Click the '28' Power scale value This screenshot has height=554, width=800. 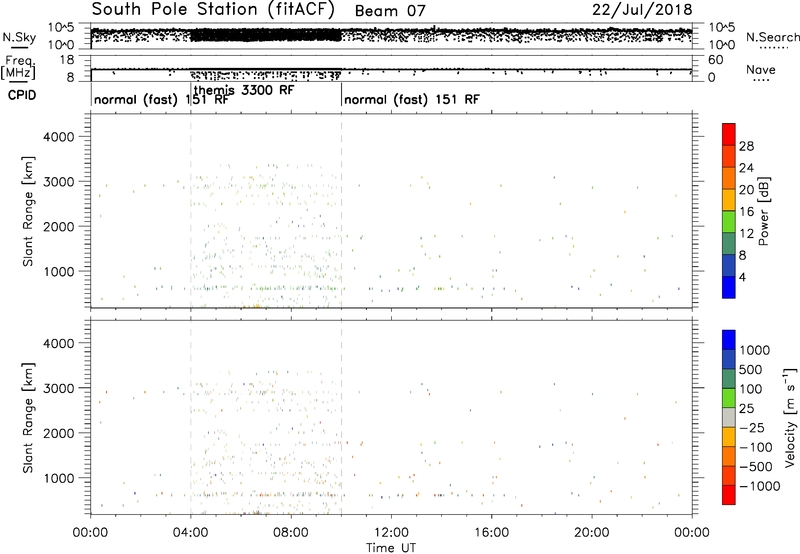746,146
